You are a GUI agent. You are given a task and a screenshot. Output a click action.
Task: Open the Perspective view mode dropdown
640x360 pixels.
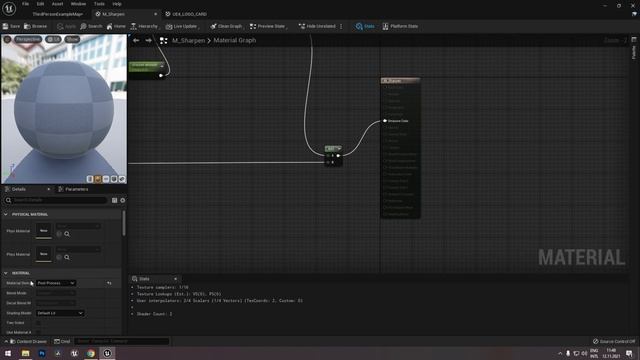click(x=28, y=39)
